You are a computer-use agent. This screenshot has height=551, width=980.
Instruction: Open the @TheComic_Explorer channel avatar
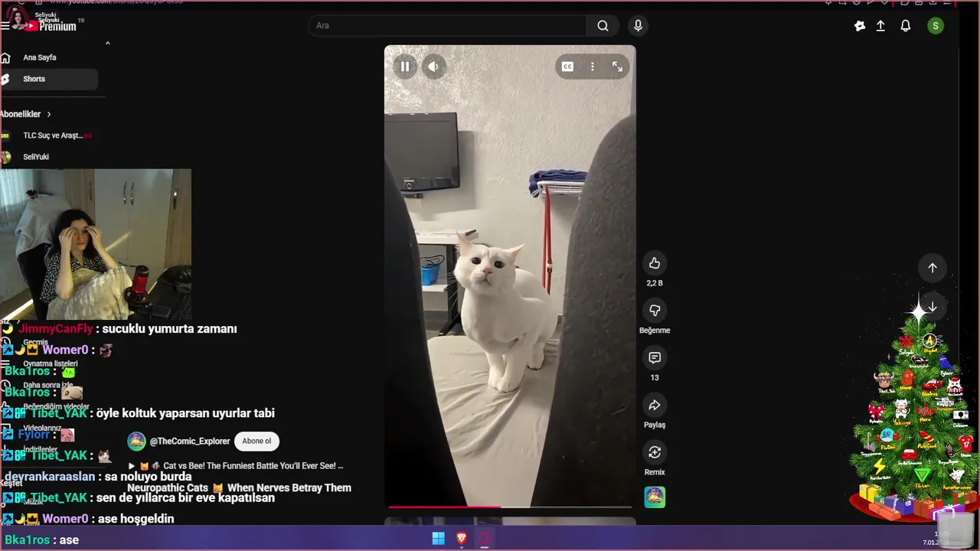click(x=136, y=441)
